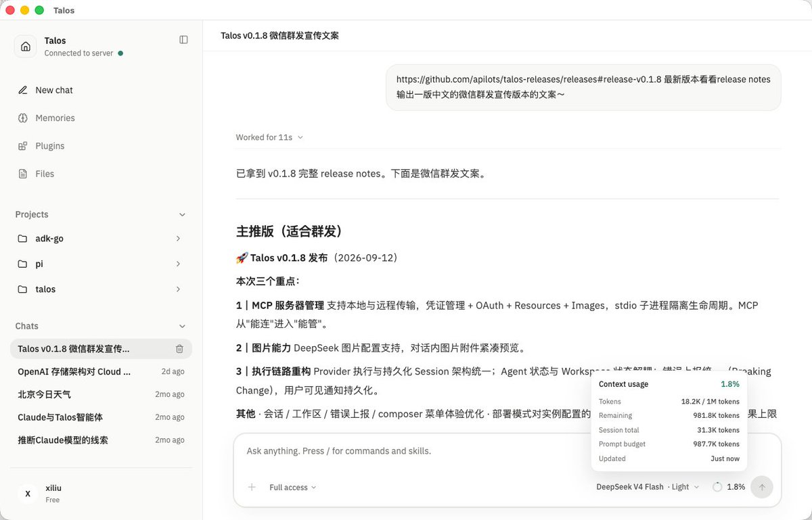812x520 pixels.
Task: Click the Prompt budget row in Context usage
Action: [669, 444]
